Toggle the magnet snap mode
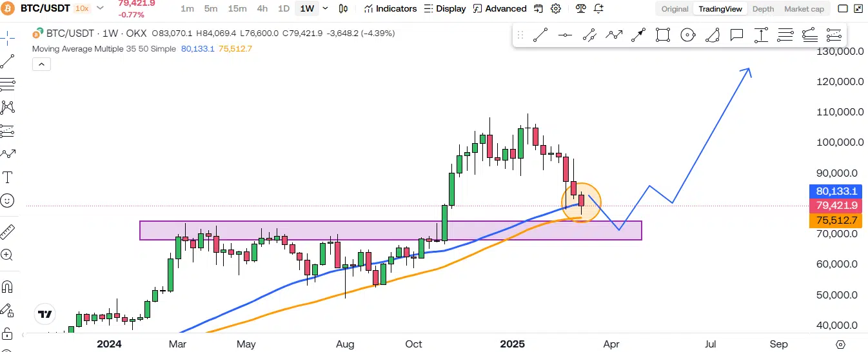Viewport: 868px width, 352px height. (x=8, y=286)
